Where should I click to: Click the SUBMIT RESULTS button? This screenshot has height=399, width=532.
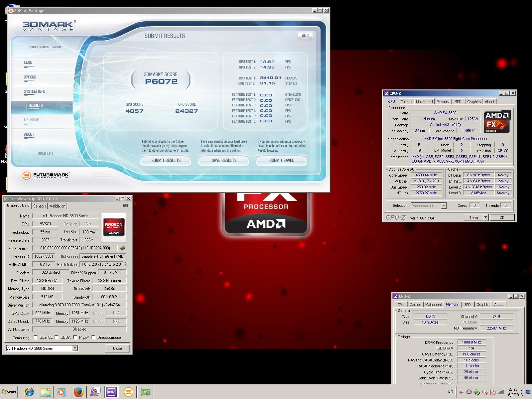(x=166, y=160)
